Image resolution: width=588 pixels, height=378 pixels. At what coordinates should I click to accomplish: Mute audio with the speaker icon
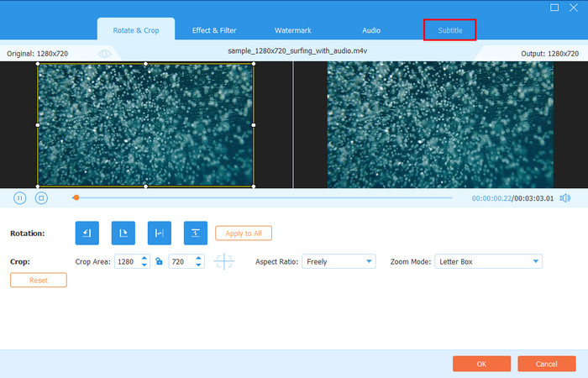pos(565,198)
